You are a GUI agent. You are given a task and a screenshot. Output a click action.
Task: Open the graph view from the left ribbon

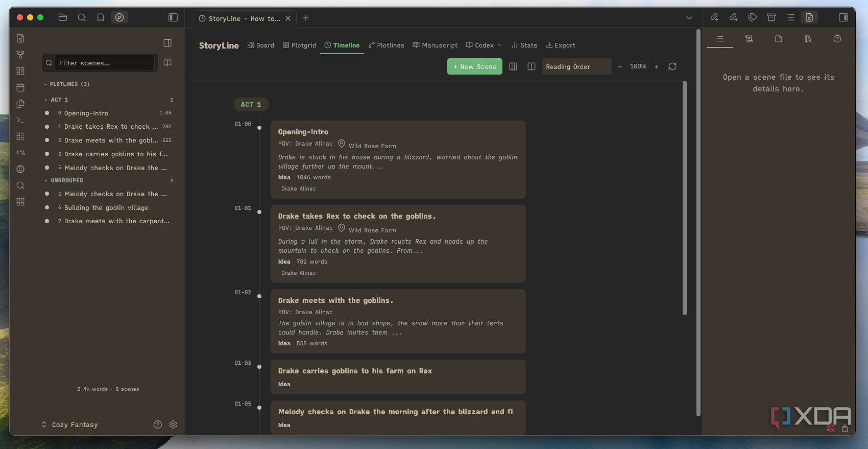point(20,55)
